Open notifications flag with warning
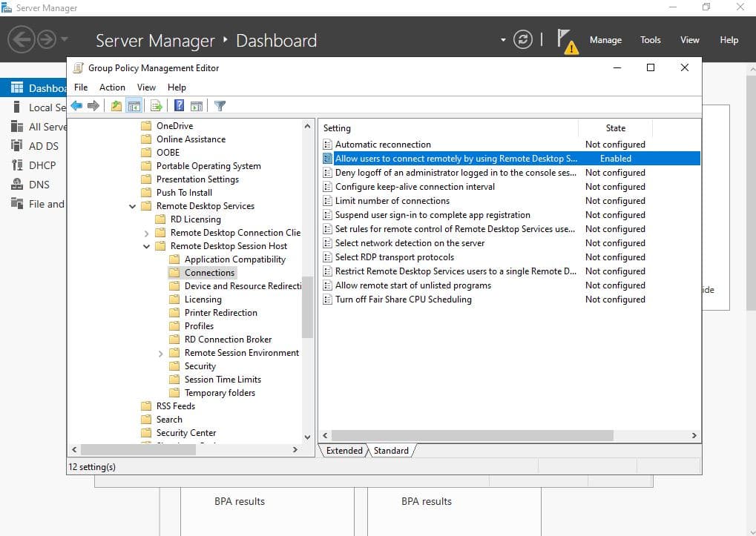The width and height of the screenshot is (756, 536). [x=565, y=42]
